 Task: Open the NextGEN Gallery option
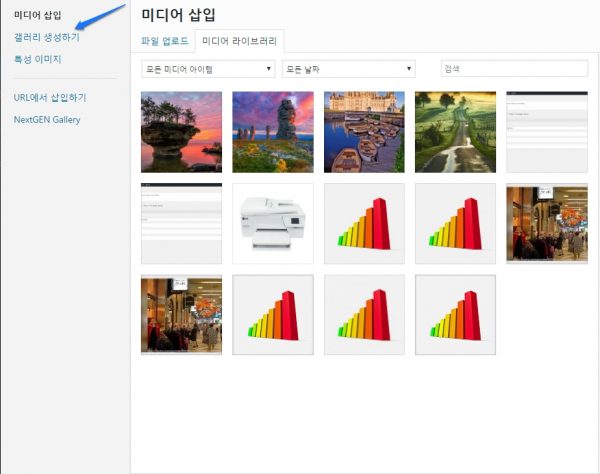(47, 120)
